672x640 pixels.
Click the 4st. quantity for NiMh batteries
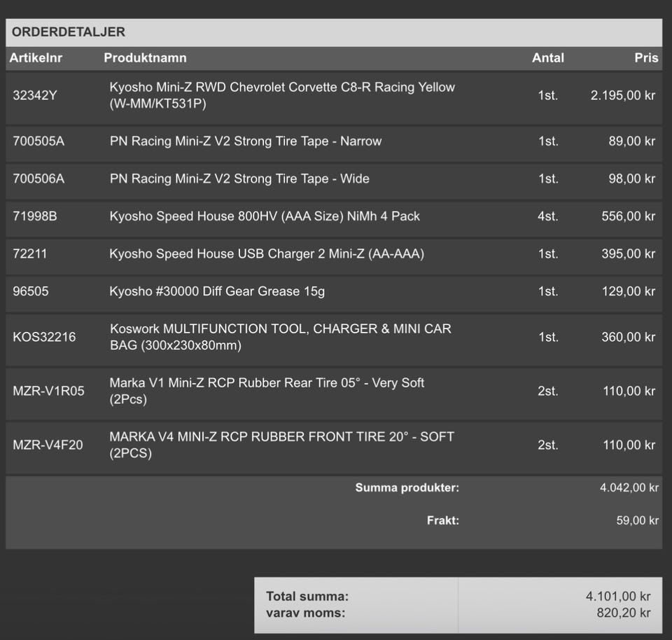[x=547, y=216]
